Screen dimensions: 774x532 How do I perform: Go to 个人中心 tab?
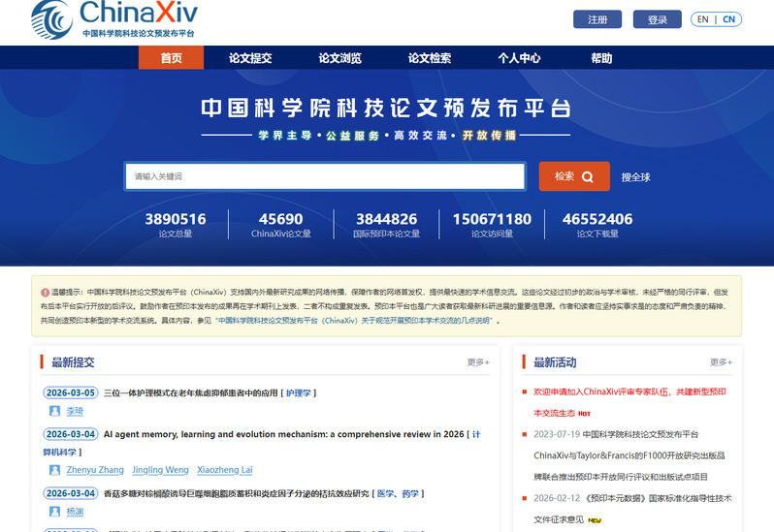tap(519, 58)
